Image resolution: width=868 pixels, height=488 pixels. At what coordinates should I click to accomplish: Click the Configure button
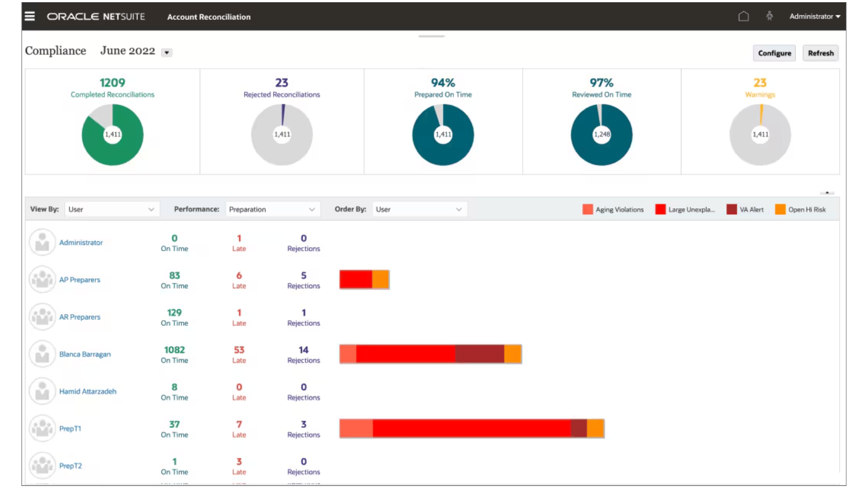click(774, 53)
